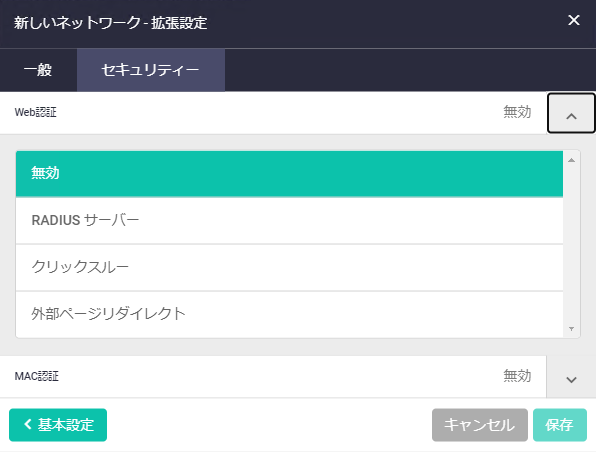Choose the 無効 option in the list
The width and height of the screenshot is (596, 452).
coord(289,174)
